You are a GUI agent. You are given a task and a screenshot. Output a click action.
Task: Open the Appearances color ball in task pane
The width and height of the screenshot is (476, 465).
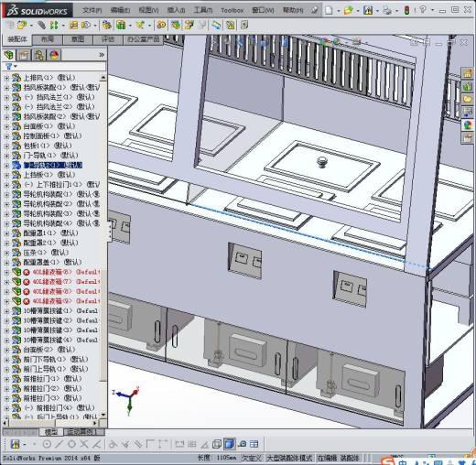click(x=467, y=125)
